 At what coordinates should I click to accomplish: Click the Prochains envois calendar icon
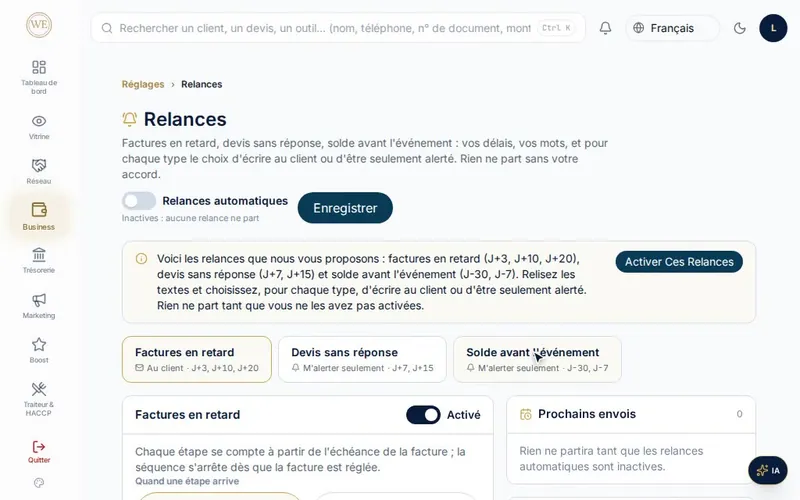click(526, 414)
